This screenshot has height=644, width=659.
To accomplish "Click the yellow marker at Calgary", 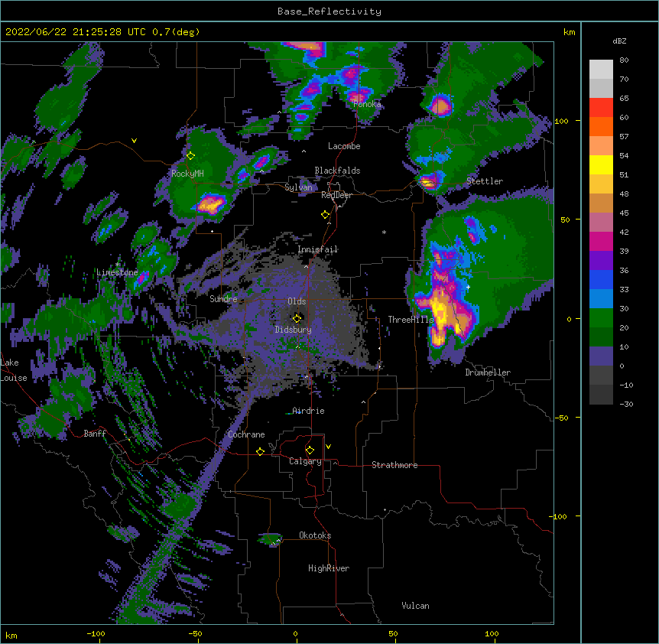I will pyautogui.click(x=310, y=450).
